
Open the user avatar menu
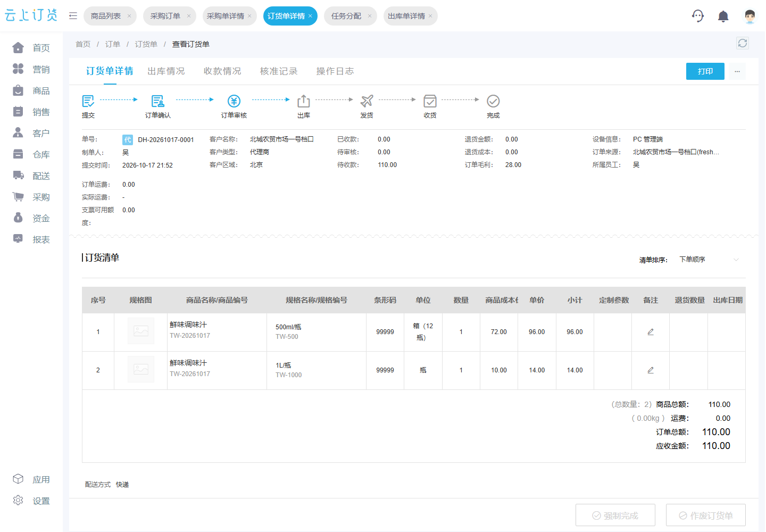coord(750,16)
